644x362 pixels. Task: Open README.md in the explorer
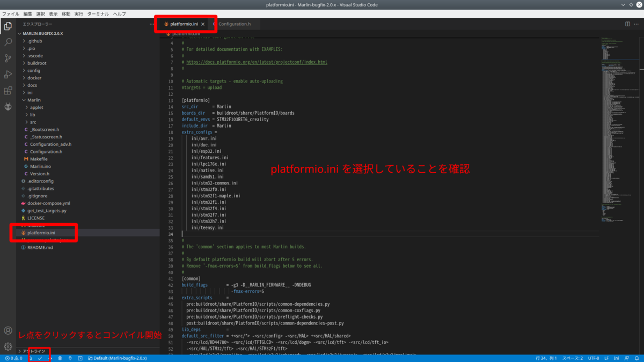(88, 247)
